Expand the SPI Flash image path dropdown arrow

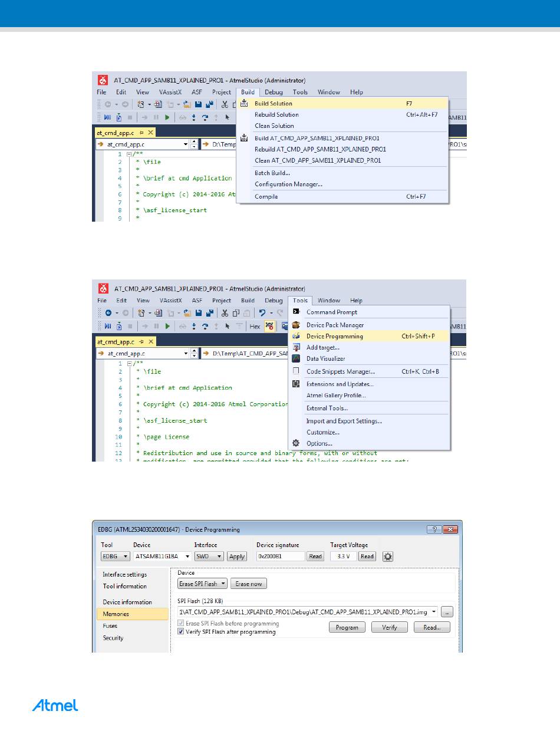pyautogui.click(x=434, y=611)
